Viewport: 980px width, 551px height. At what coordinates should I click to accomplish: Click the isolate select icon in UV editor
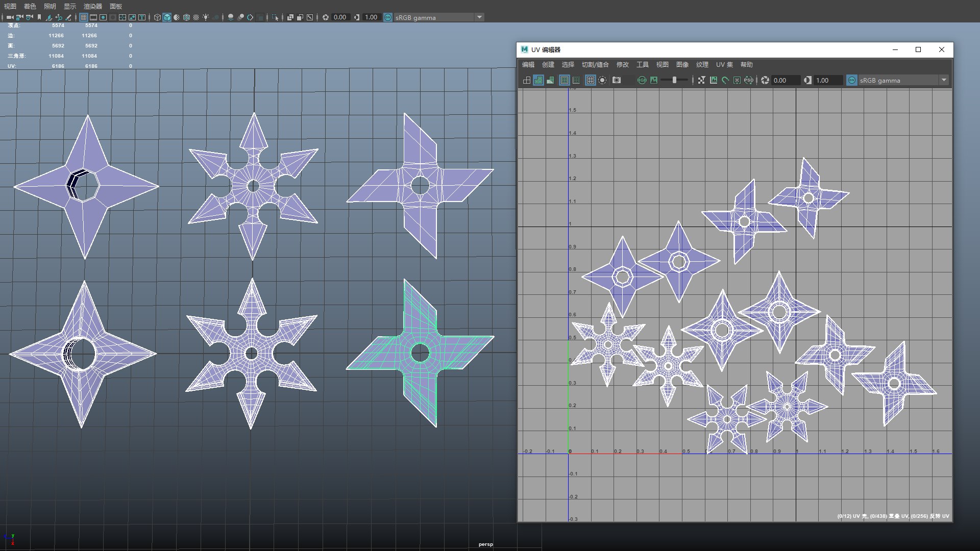pos(602,80)
